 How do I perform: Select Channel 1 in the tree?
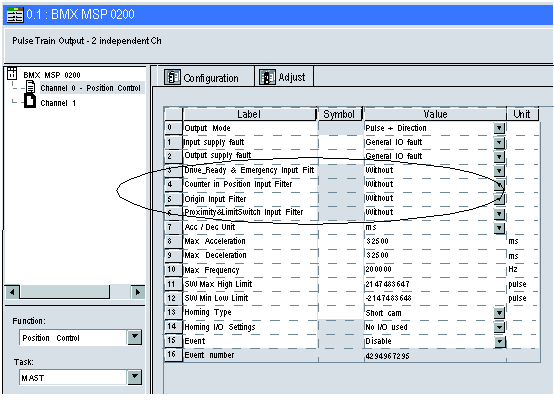pos(58,103)
